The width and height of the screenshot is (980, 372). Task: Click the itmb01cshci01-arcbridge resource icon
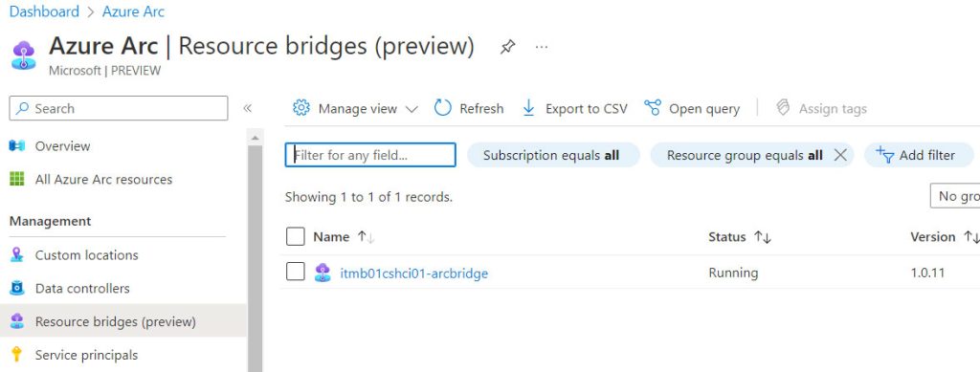[323, 273]
